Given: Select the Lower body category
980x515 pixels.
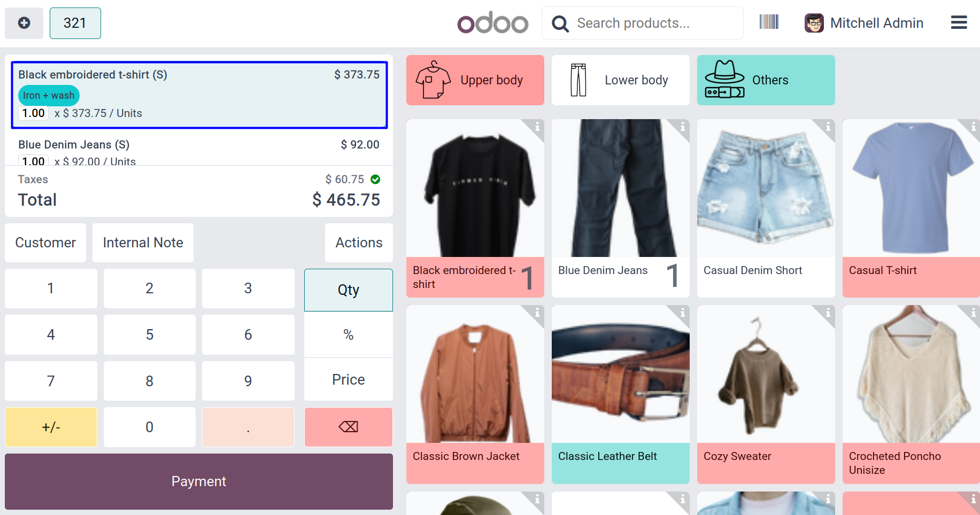Looking at the screenshot, I should [620, 80].
